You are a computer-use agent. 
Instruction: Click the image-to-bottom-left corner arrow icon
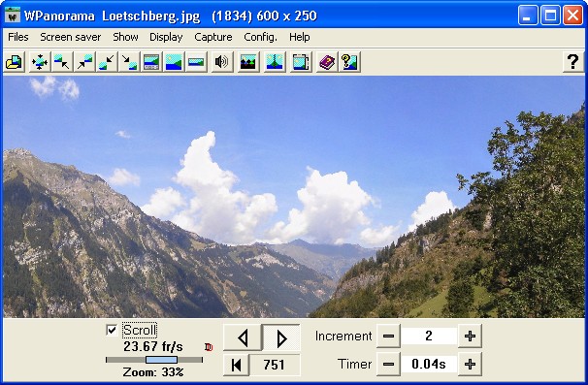click(107, 62)
